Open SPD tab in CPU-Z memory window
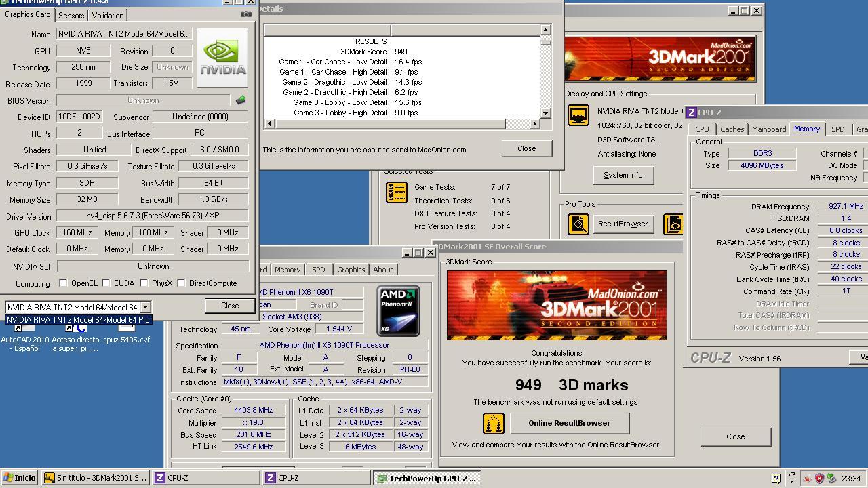 (x=837, y=129)
